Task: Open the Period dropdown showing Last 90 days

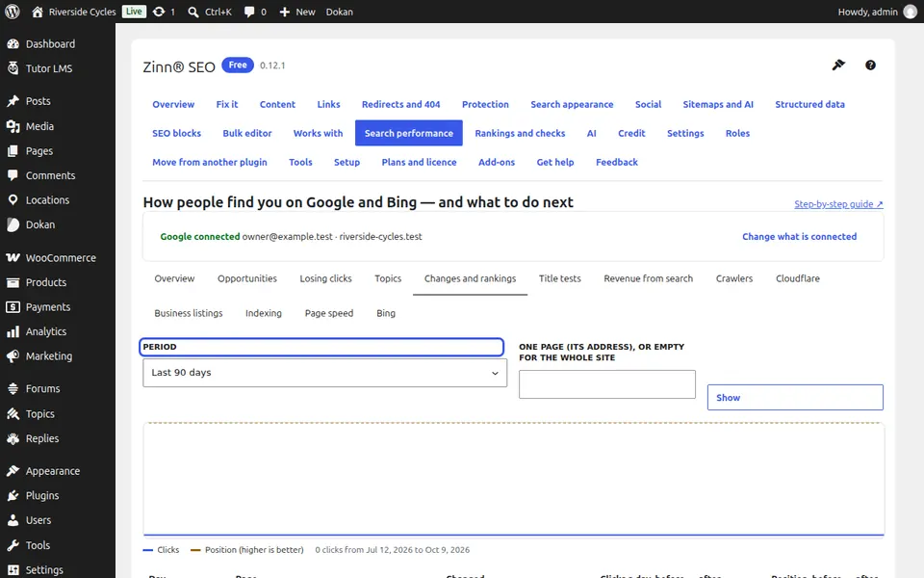Action: [x=324, y=373]
